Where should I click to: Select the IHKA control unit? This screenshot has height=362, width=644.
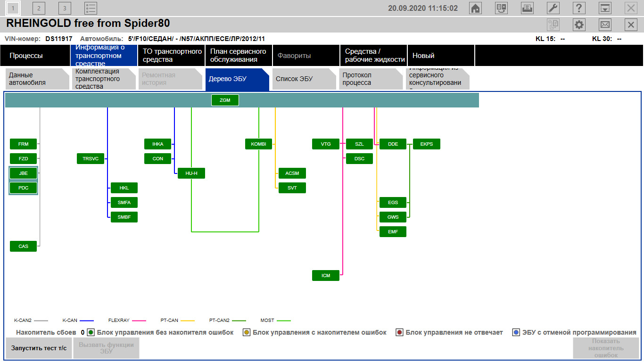coord(158,144)
